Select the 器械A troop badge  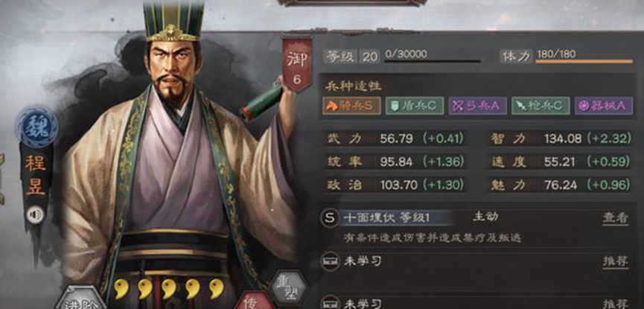[603, 106]
